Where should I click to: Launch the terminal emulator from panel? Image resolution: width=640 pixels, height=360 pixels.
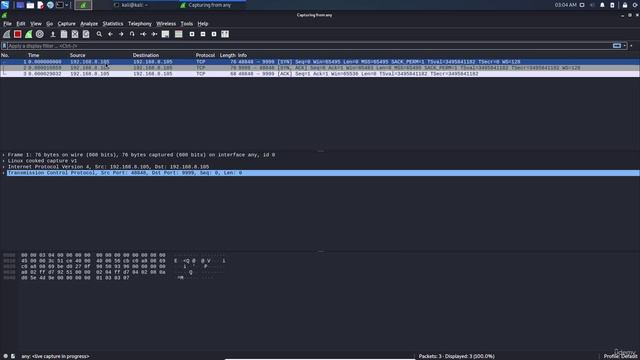[60, 5]
